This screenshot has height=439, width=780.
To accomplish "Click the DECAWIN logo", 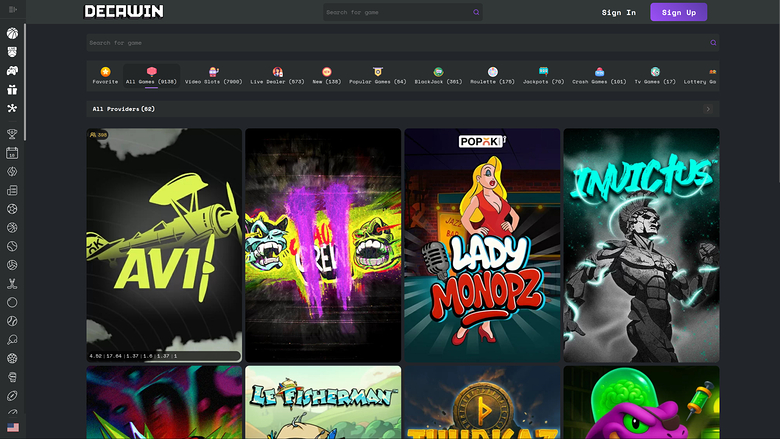I will point(124,12).
